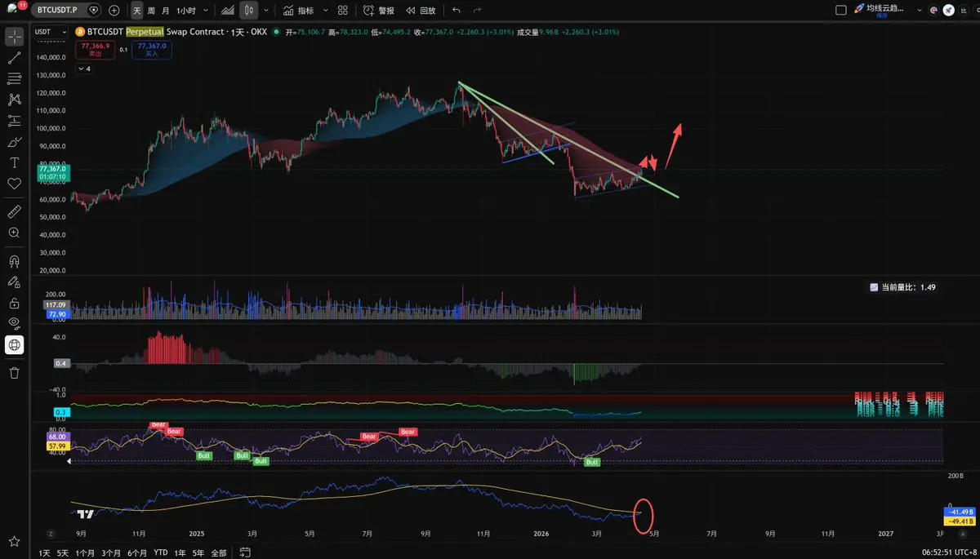Click the 比 round button top right
Screen dimensions: 980x559
coord(965,11)
